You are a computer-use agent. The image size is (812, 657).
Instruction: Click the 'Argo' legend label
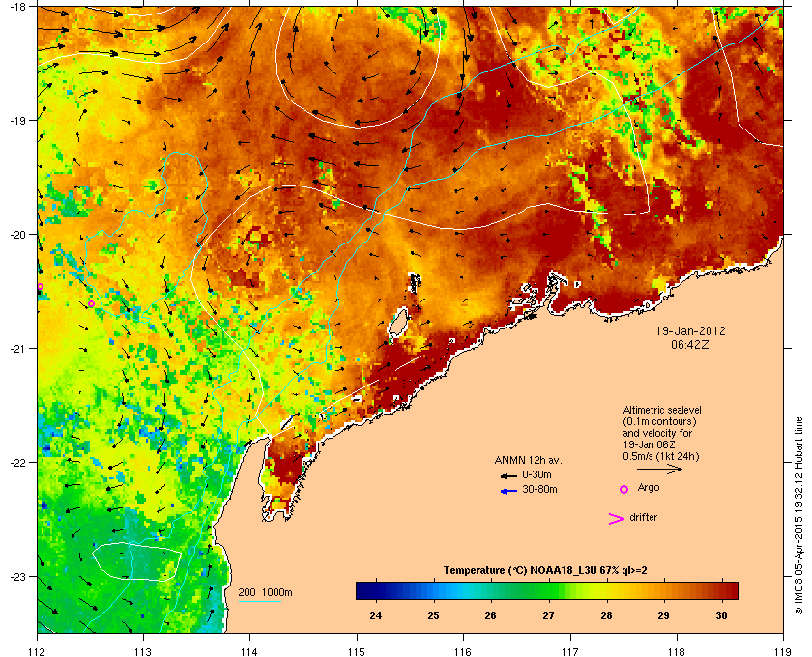(x=649, y=488)
